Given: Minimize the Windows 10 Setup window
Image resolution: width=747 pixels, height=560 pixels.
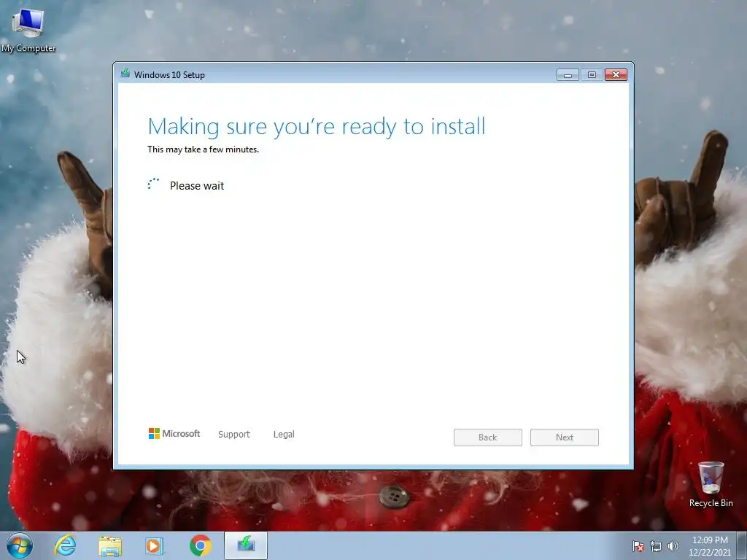Looking at the screenshot, I should (x=568, y=75).
